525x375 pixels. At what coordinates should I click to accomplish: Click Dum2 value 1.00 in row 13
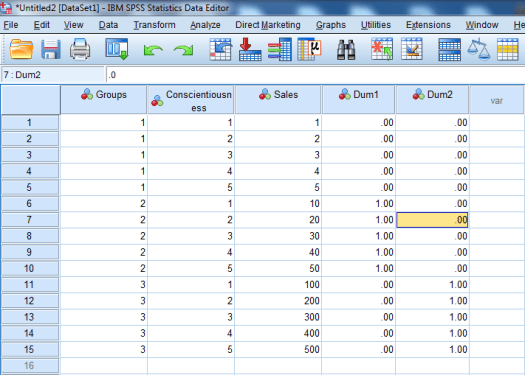click(x=432, y=317)
